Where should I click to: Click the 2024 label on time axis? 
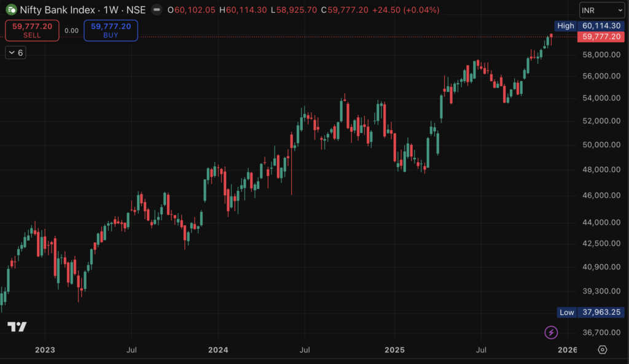tap(218, 350)
